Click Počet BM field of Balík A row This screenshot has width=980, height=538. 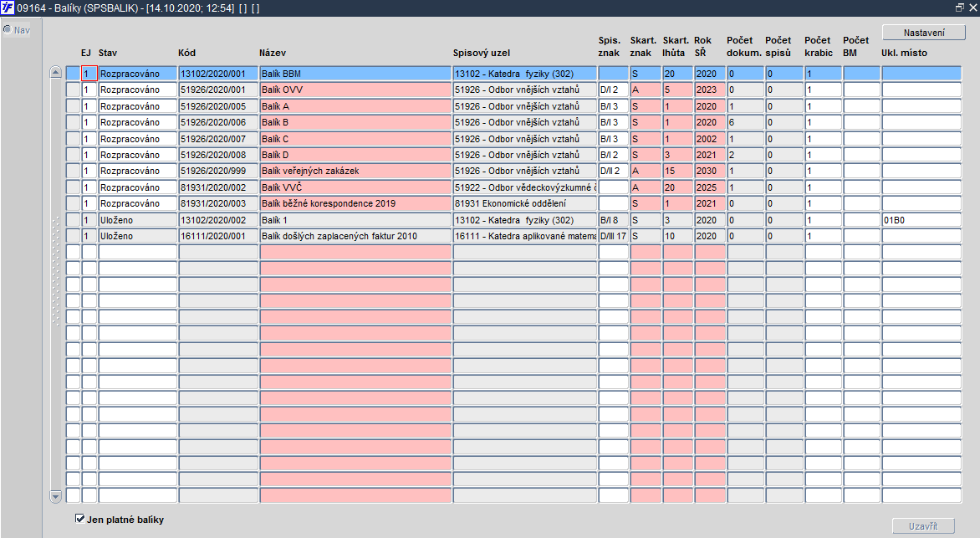click(x=861, y=105)
